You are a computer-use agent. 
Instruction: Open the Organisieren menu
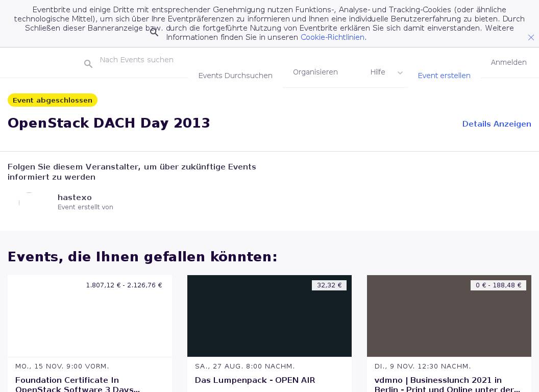pos(315,72)
